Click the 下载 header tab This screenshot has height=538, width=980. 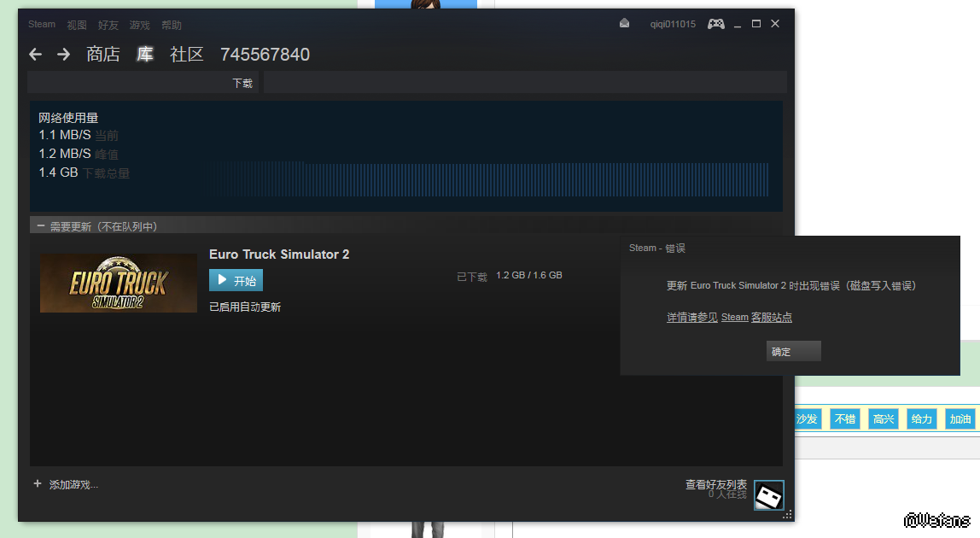point(242,83)
